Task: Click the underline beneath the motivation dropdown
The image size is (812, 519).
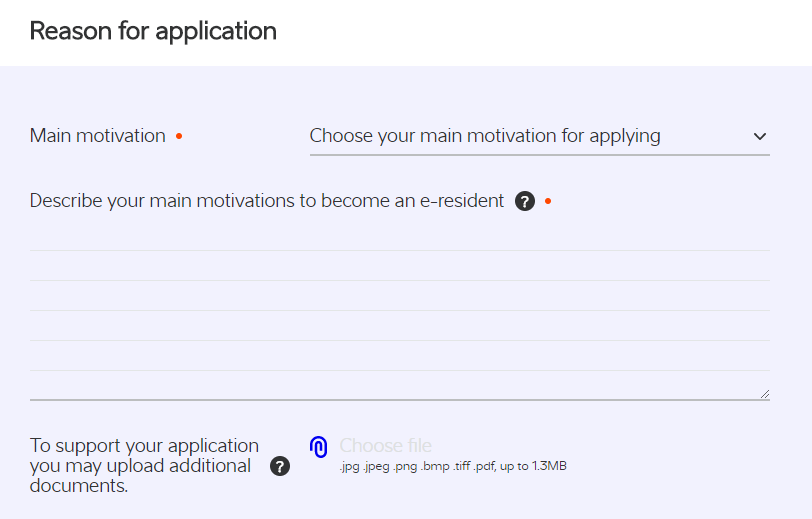Action: pyautogui.click(x=540, y=154)
